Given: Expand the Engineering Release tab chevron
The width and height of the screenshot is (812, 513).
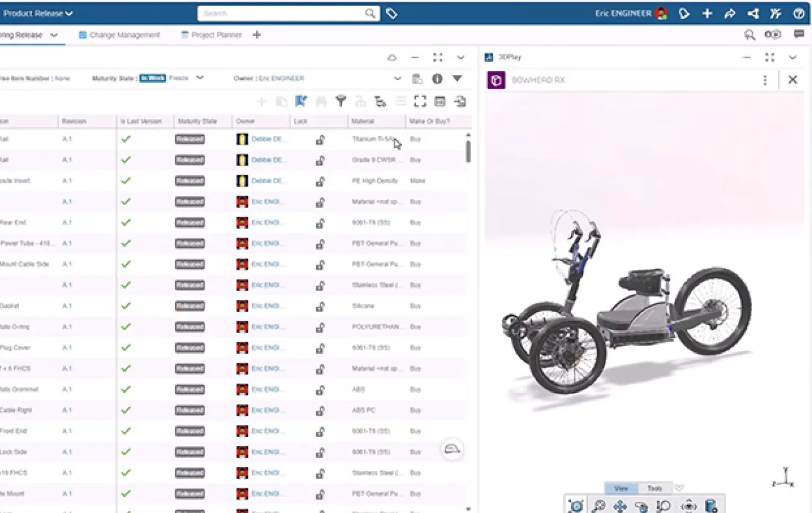Looking at the screenshot, I should point(54,35).
